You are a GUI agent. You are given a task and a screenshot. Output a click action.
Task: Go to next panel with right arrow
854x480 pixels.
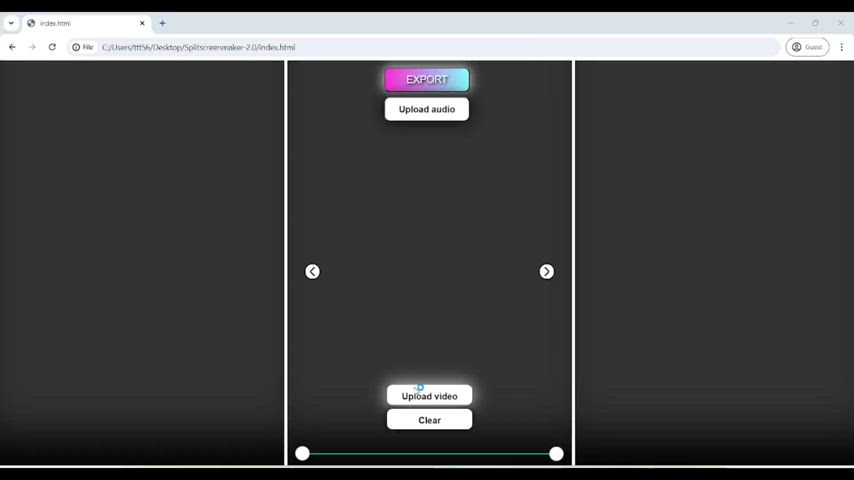click(546, 271)
